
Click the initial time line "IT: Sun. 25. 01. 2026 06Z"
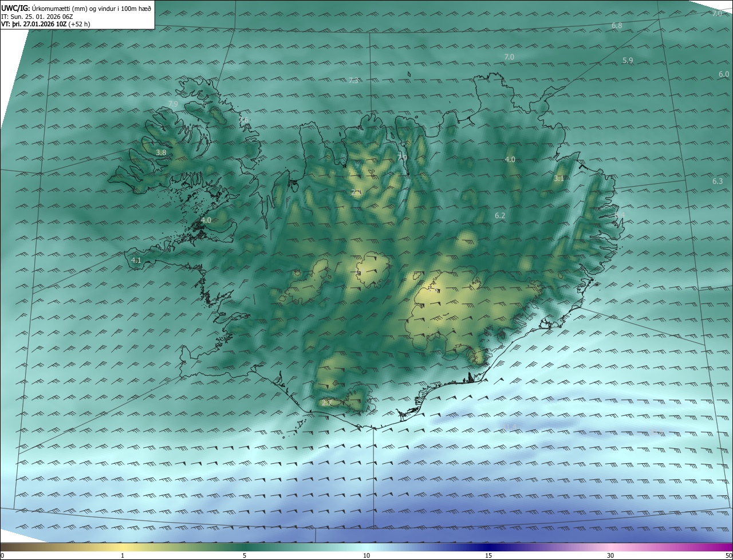pyautogui.click(x=37, y=17)
